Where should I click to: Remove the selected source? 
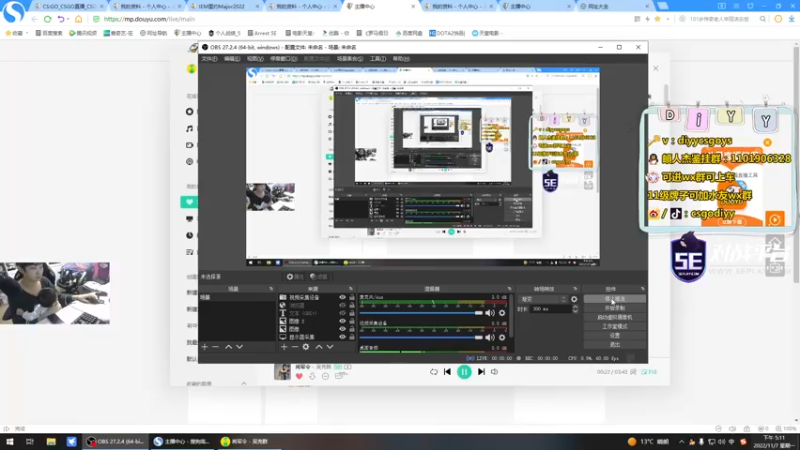click(x=294, y=347)
